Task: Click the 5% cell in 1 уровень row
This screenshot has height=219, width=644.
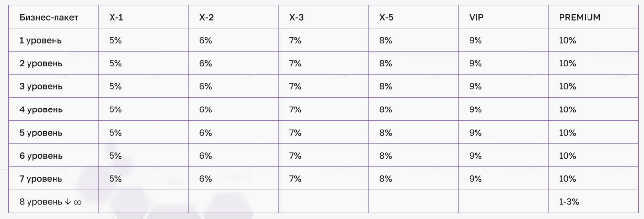Action: [115, 41]
